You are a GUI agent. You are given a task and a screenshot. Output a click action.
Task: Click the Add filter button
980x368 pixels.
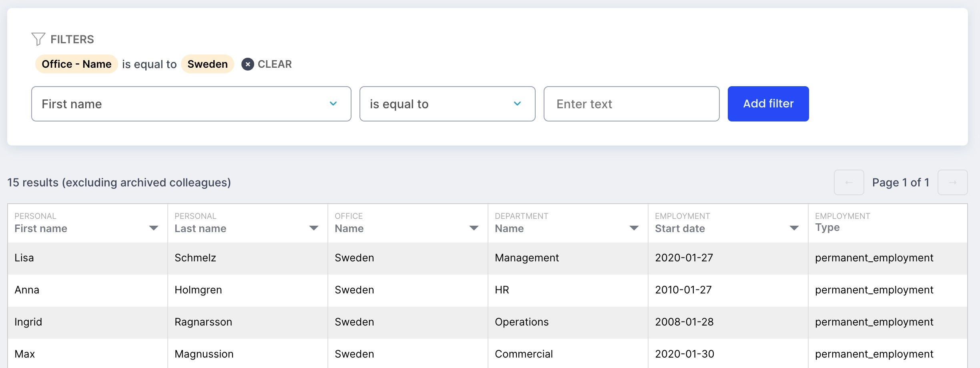(x=768, y=104)
